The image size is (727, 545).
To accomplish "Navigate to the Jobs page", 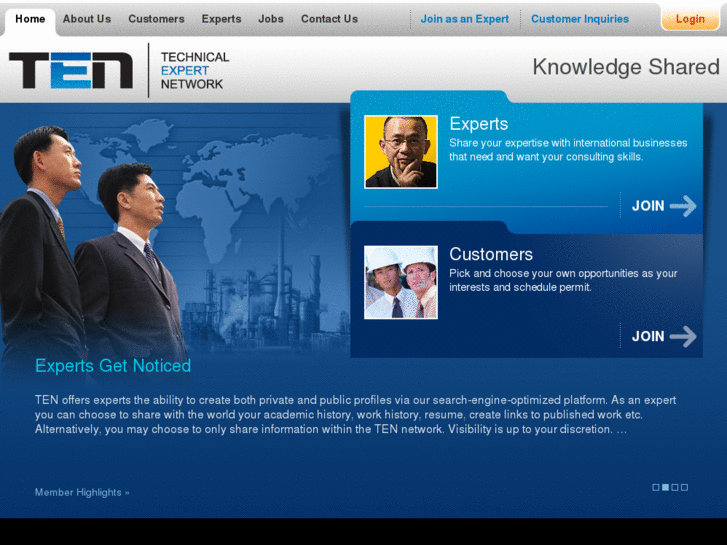I will [271, 19].
